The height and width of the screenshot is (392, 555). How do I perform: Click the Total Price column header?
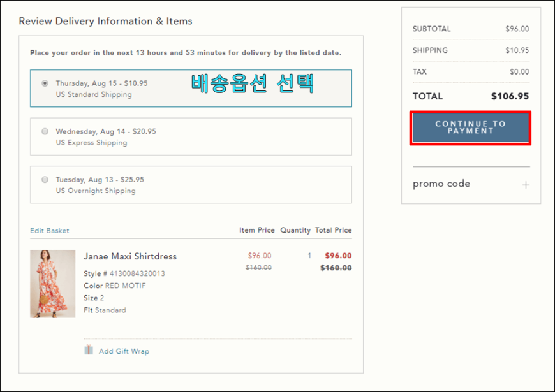334,230
